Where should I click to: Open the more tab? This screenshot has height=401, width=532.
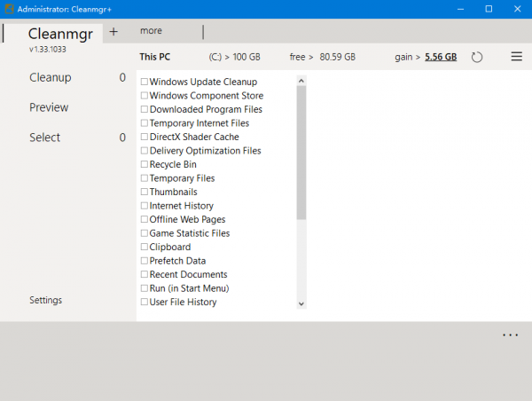[151, 31]
